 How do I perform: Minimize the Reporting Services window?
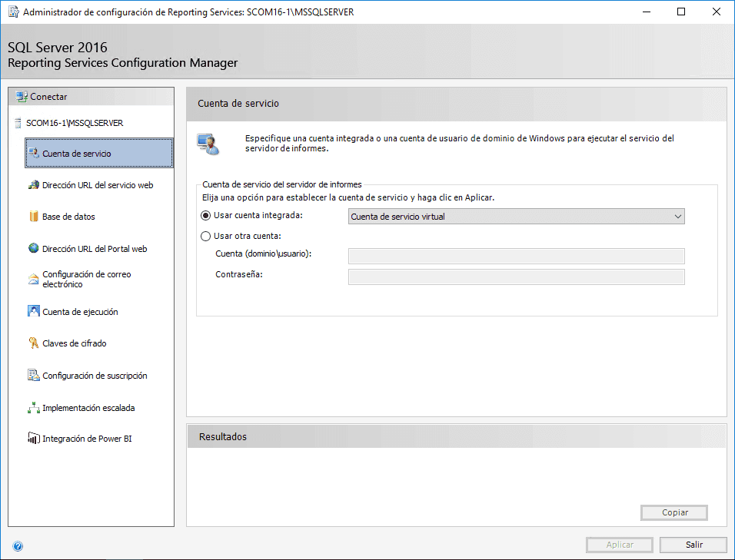tap(647, 12)
